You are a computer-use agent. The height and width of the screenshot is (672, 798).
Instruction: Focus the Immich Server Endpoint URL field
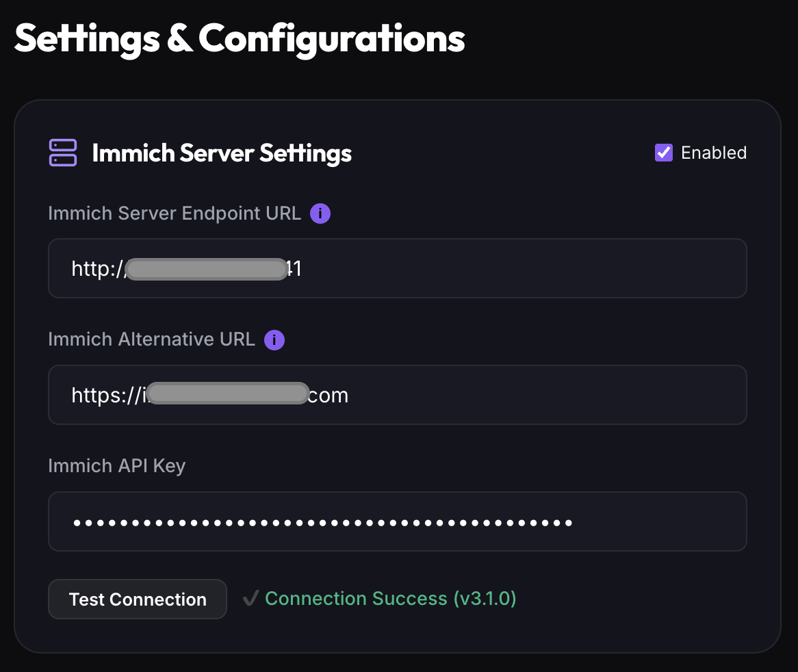398,268
